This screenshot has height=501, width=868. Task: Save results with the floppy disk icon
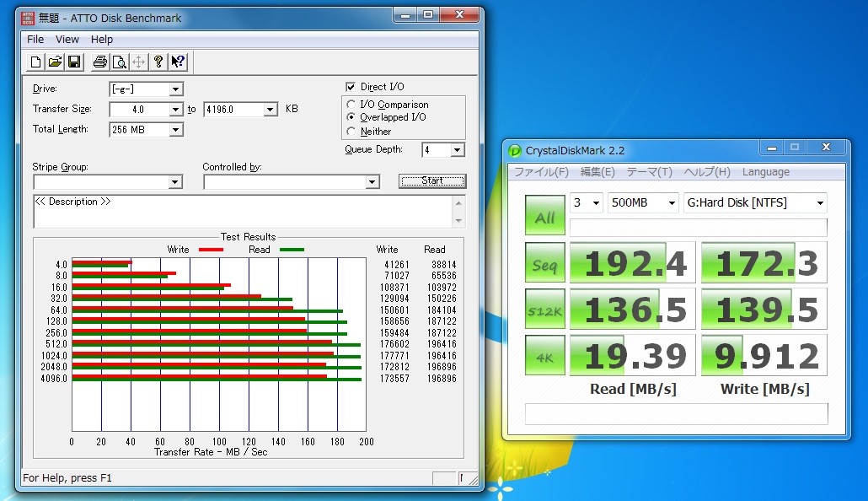click(x=74, y=62)
